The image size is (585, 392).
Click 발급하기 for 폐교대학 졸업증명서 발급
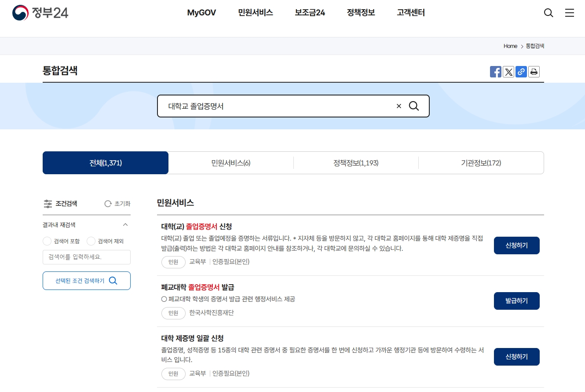(516, 300)
